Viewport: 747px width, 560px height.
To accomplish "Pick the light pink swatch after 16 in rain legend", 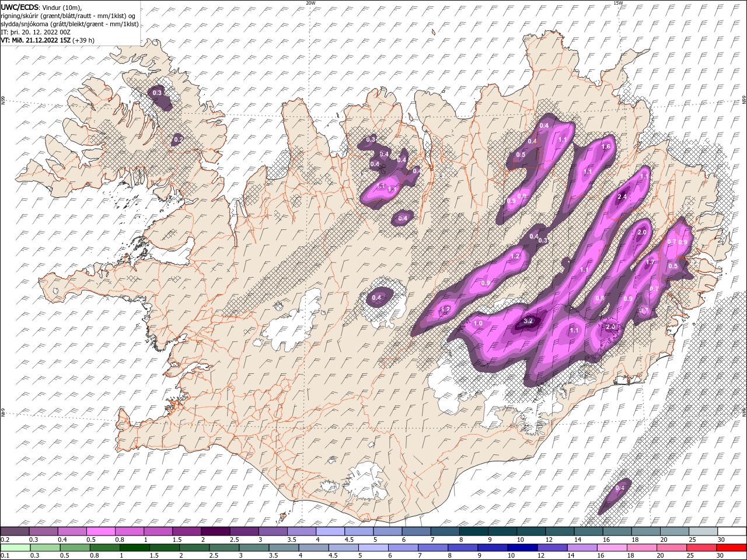I will pos(612,548).
